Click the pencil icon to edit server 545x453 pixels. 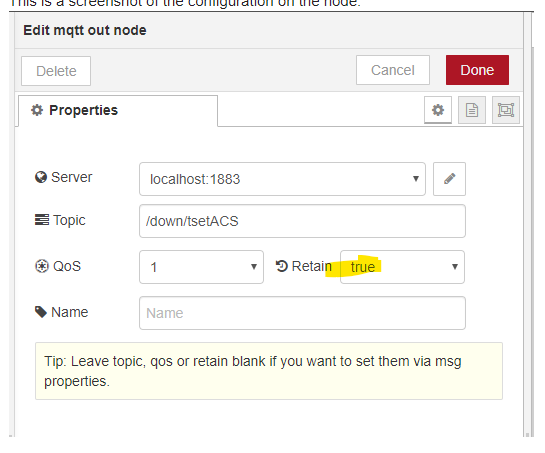tap(449, 179)
